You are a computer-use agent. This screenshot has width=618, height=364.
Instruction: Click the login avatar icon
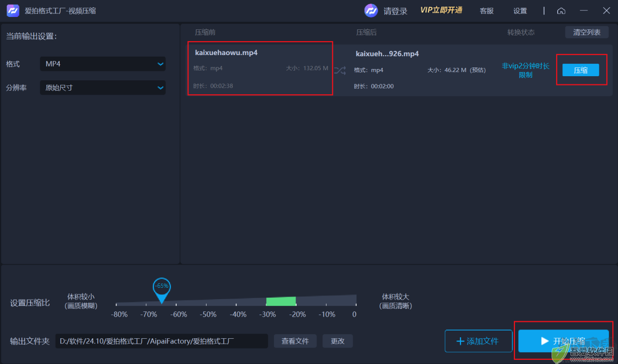pyautogui.click(x=371, y=11)
